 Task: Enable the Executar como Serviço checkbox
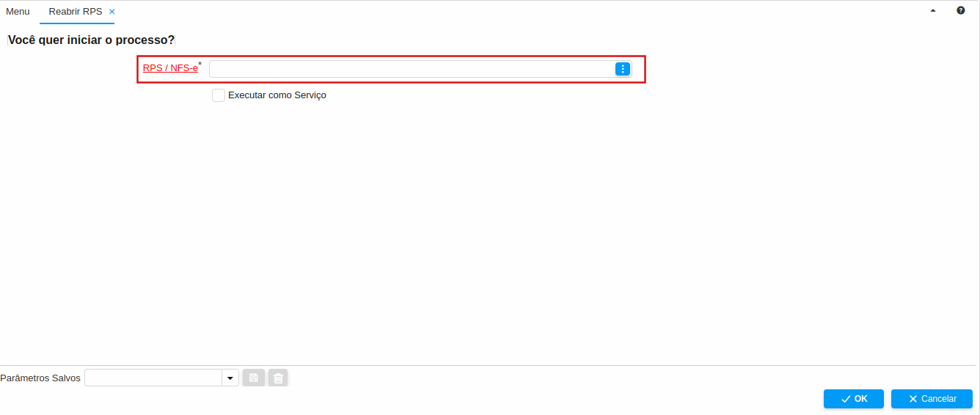click(219, 95)
